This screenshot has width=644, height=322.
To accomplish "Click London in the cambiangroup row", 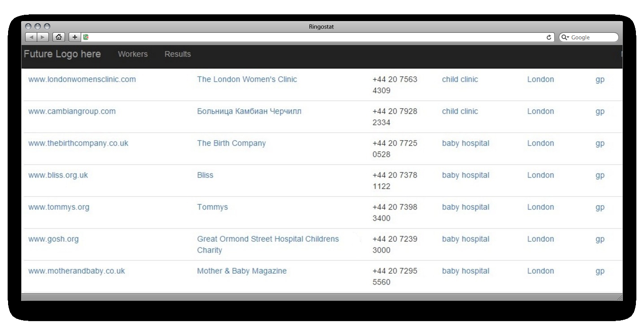I will 540,111.
